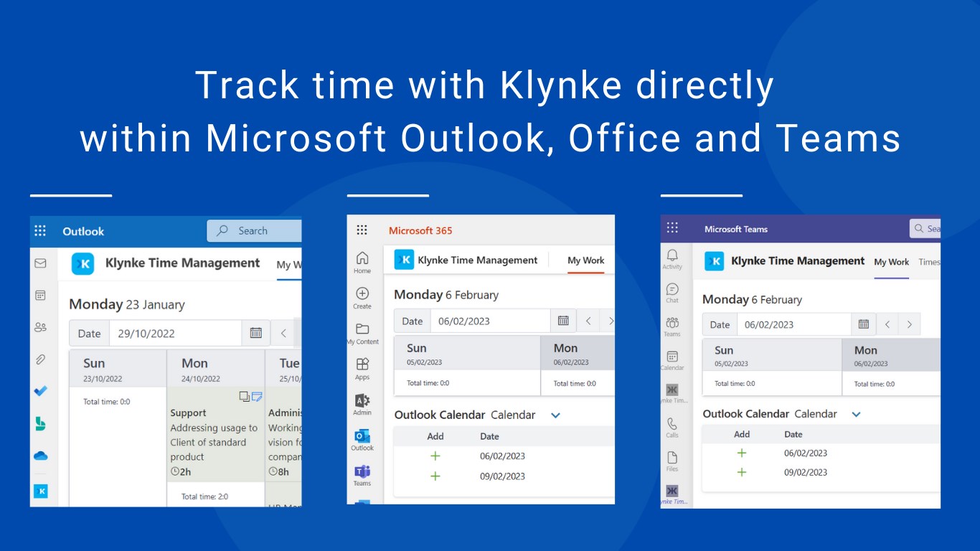Open the date picker calendar icon in Outlook panel

coord(256,333)
